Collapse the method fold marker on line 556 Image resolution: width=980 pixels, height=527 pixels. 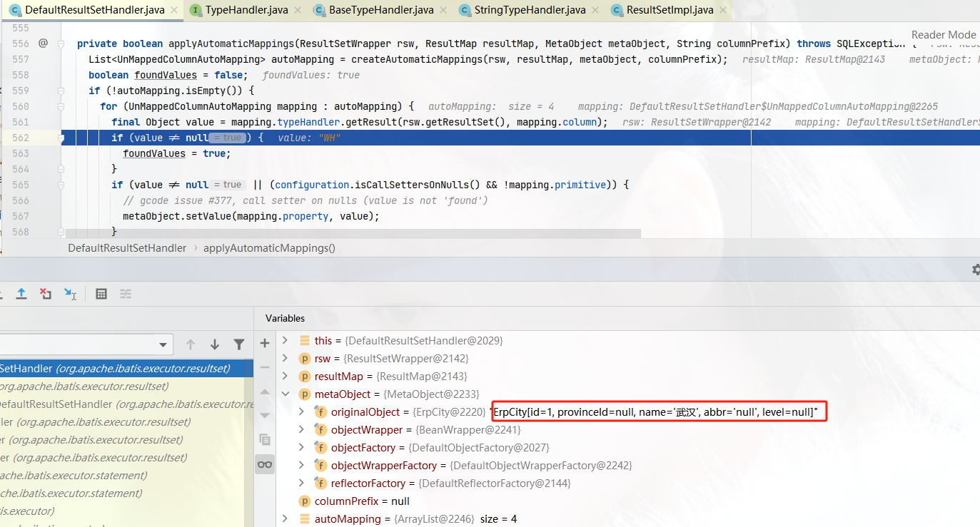[61, 44]
